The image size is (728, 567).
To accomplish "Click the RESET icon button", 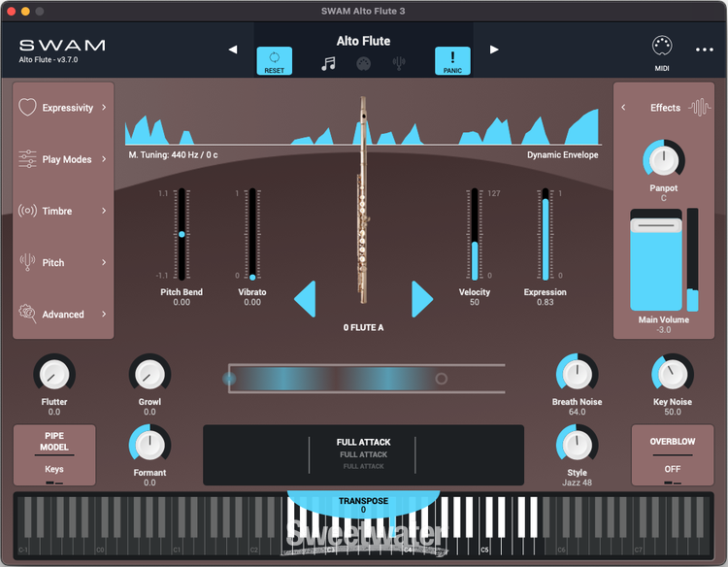I will coord(274,61).
